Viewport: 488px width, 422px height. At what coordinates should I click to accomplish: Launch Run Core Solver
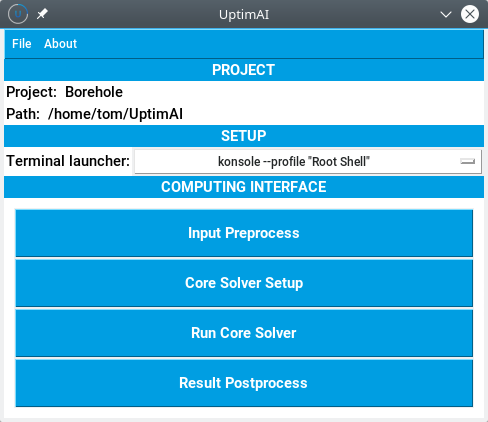click(244, 333)
